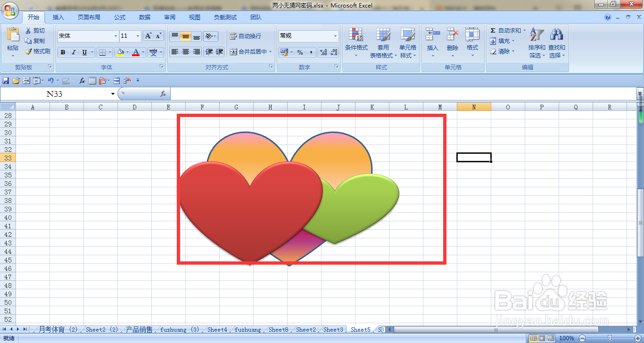Decrease indent in the alignment group
The image size is (644, 343).
click(209, 52)
